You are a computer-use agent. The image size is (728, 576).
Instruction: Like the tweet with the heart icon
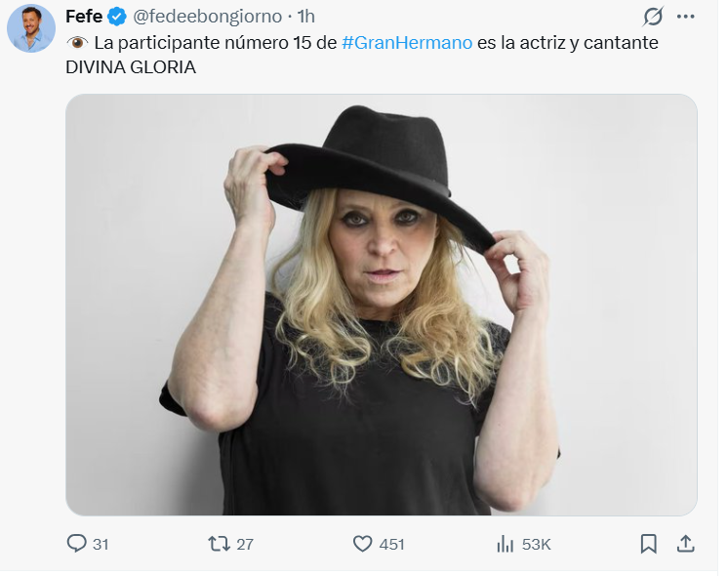[362, 544]
